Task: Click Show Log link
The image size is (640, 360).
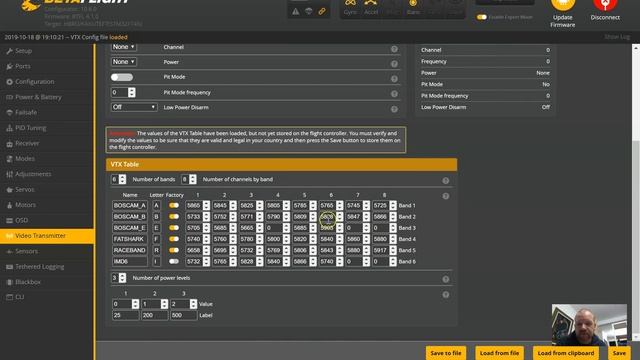Action: click(x=617, y=37)
